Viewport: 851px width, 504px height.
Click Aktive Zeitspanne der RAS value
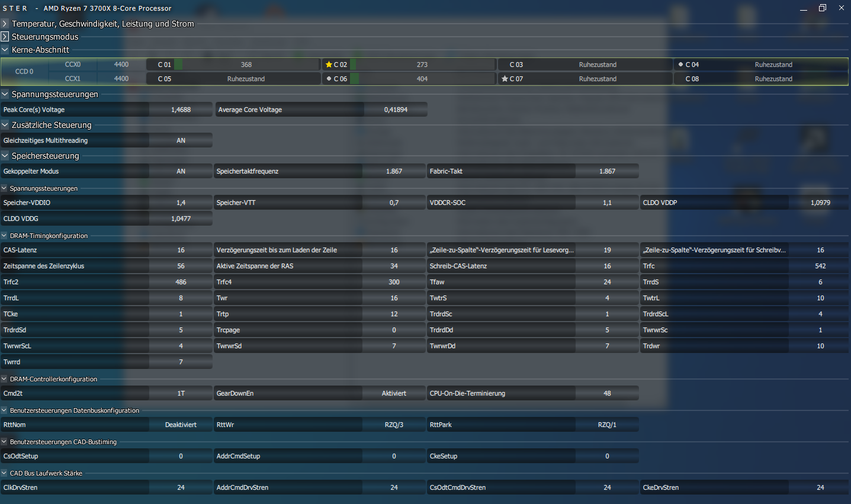(394, 266)
